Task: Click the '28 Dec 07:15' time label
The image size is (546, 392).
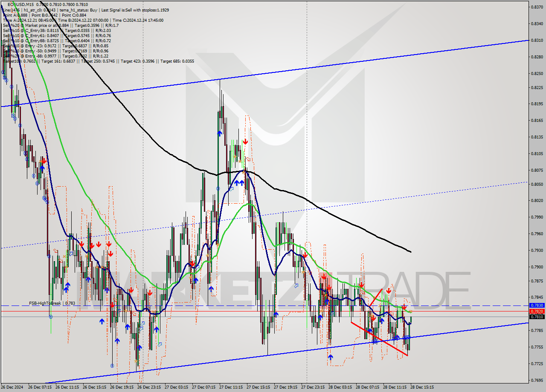Action: coord(367,387)
